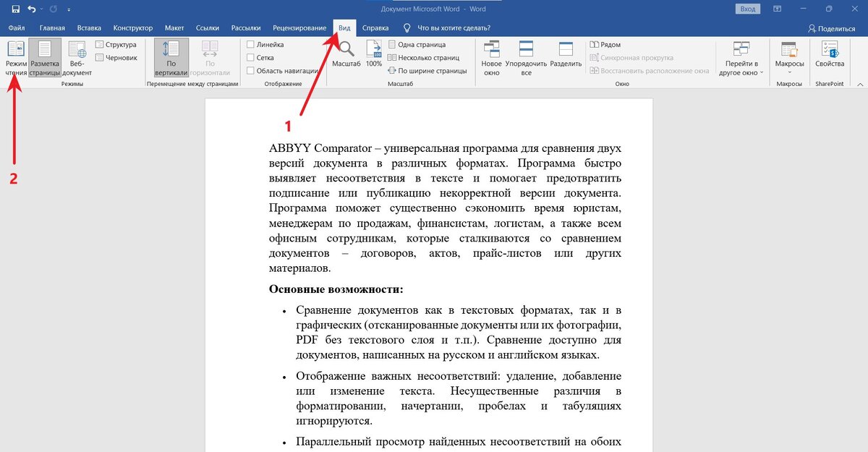Enable Рядом side-by-side view
868x452 pixels.
(x=605, y=45)
